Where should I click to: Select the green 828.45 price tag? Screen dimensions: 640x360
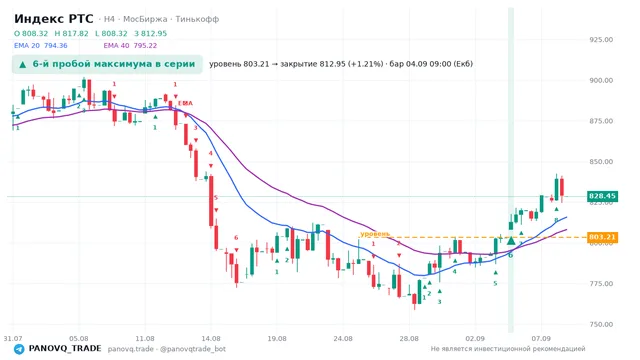(x=602, y=196)
